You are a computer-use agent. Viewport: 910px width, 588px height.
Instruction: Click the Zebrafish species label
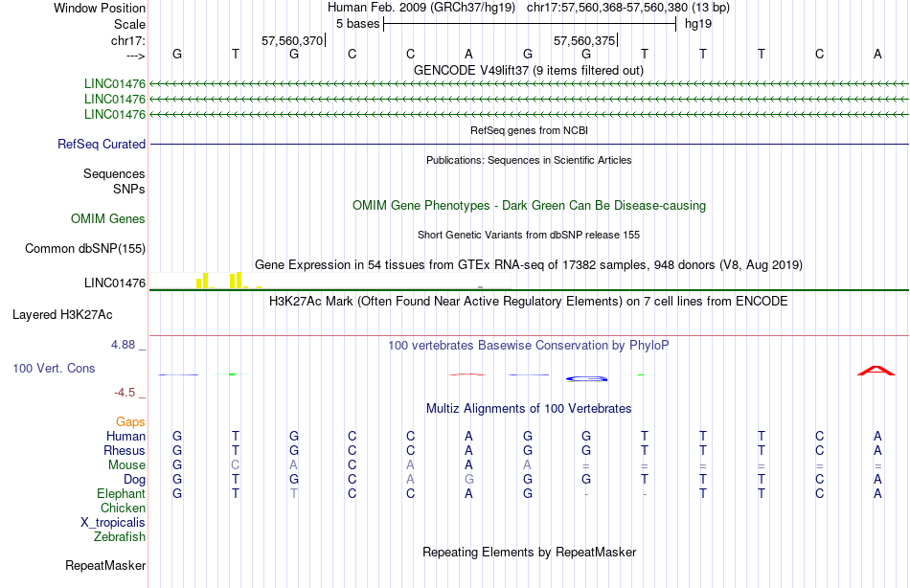click(120, 537)
